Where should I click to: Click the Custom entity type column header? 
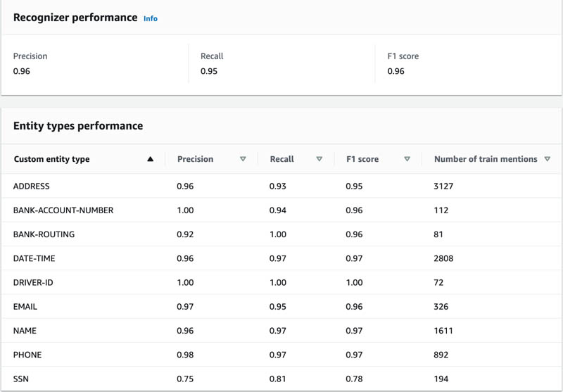click(51, 159)
